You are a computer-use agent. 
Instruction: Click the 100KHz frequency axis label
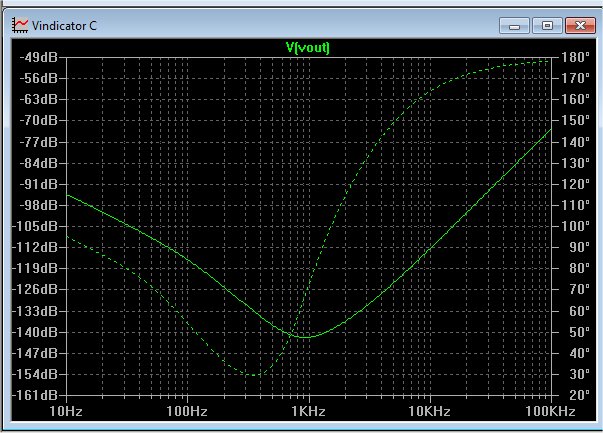tap(551, 411)
